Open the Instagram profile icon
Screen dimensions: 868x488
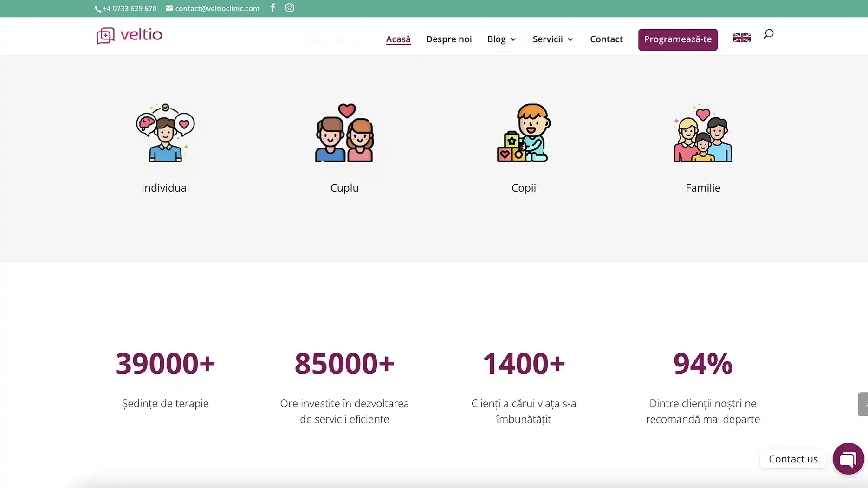290,8
